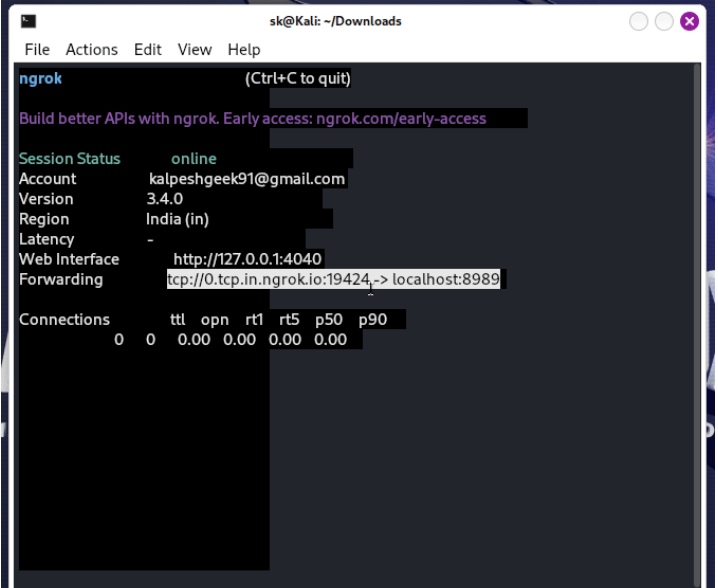718x588 pixels.
Task: Click the terminal icon in title bar
Action: click(x=28, y=21)
